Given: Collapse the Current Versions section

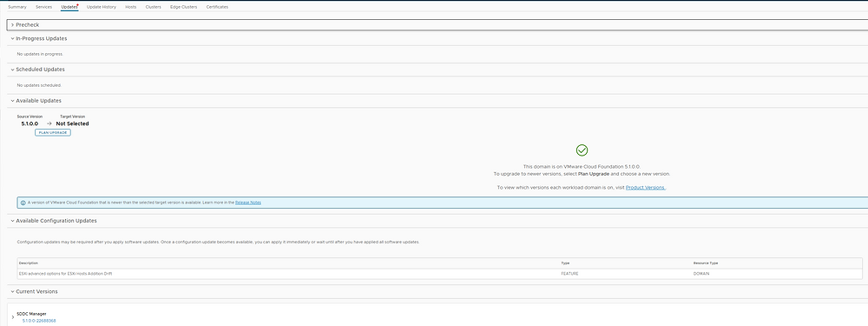Looking at the screenshot, I should [12, 291].
